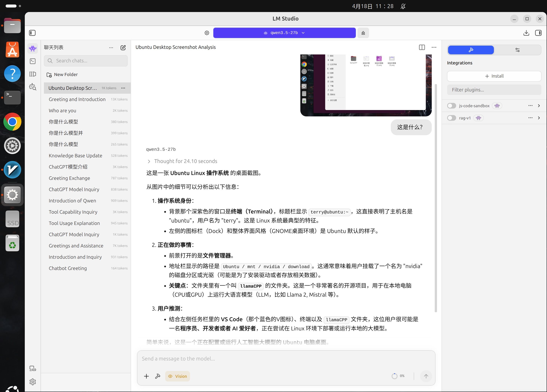Focus the Filter plugins field
Image resolution: width=547 pixels, height=392 pixels.
[x=494, y=90]
